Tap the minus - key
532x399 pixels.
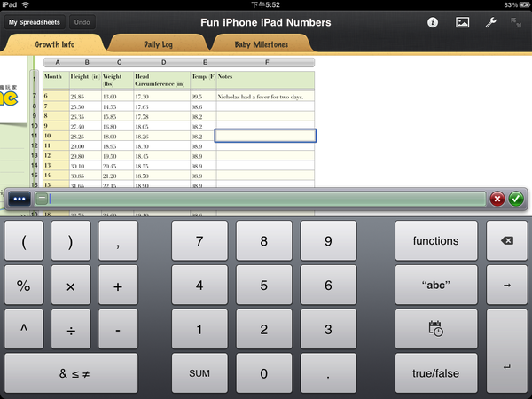(118, 329)
